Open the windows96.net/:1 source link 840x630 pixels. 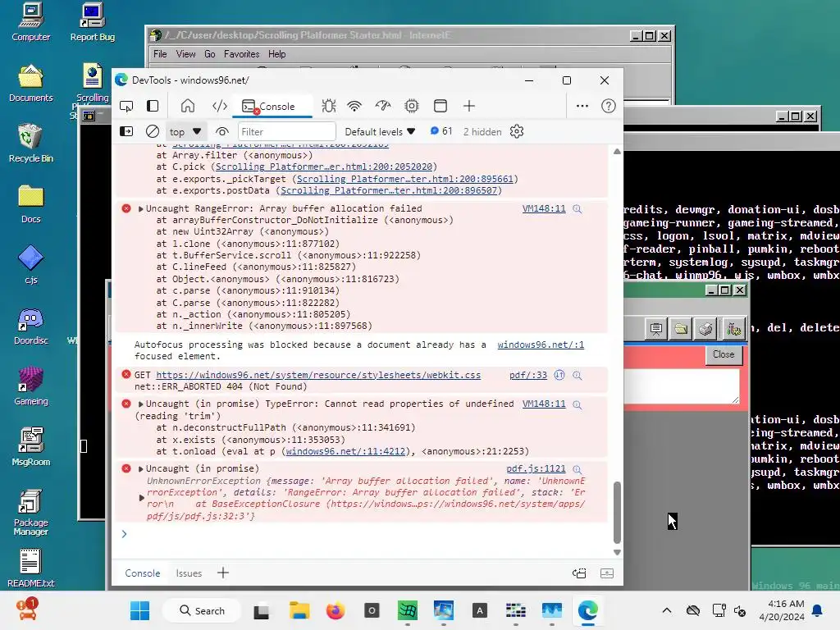click(541, 345)
